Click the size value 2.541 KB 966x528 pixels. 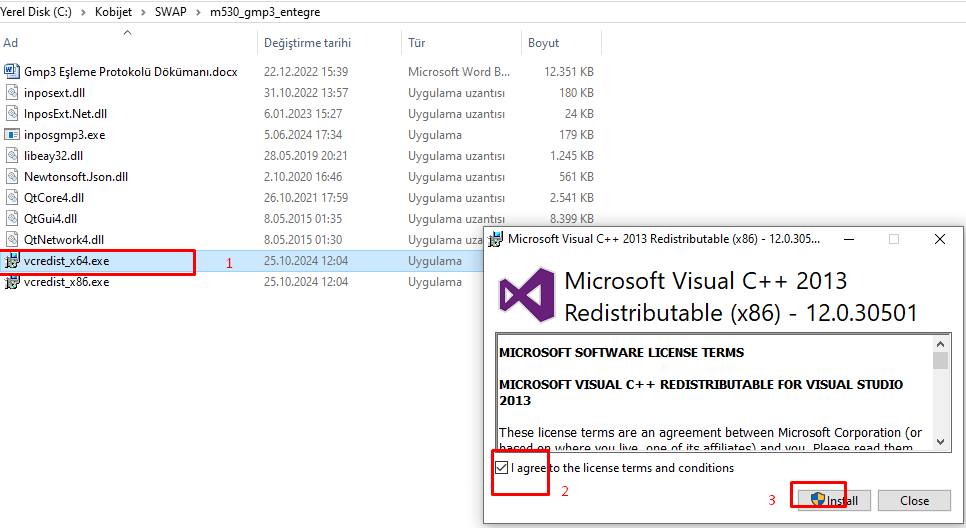coord(572,197)
